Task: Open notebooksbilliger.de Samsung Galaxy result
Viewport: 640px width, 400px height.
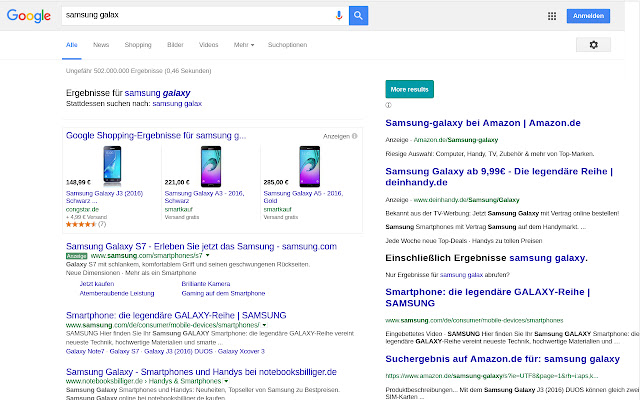Action: pyautogui.click(x=201, y=372)
